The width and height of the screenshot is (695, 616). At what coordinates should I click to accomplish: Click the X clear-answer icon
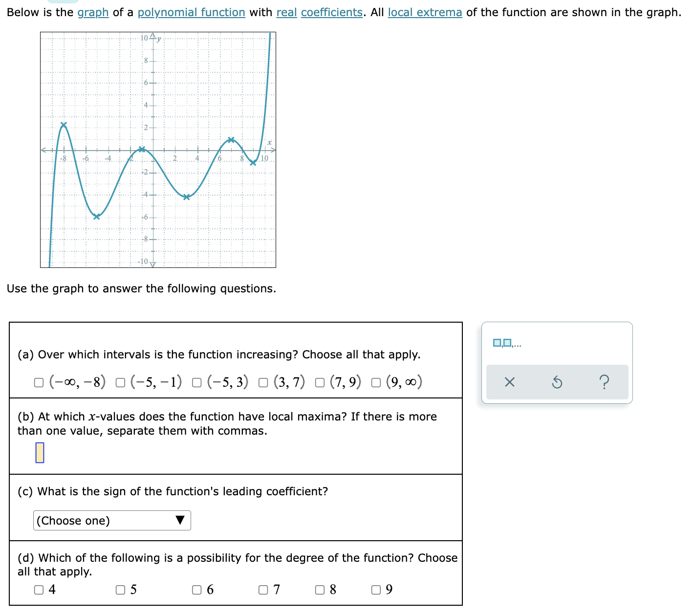pos(509,382)
